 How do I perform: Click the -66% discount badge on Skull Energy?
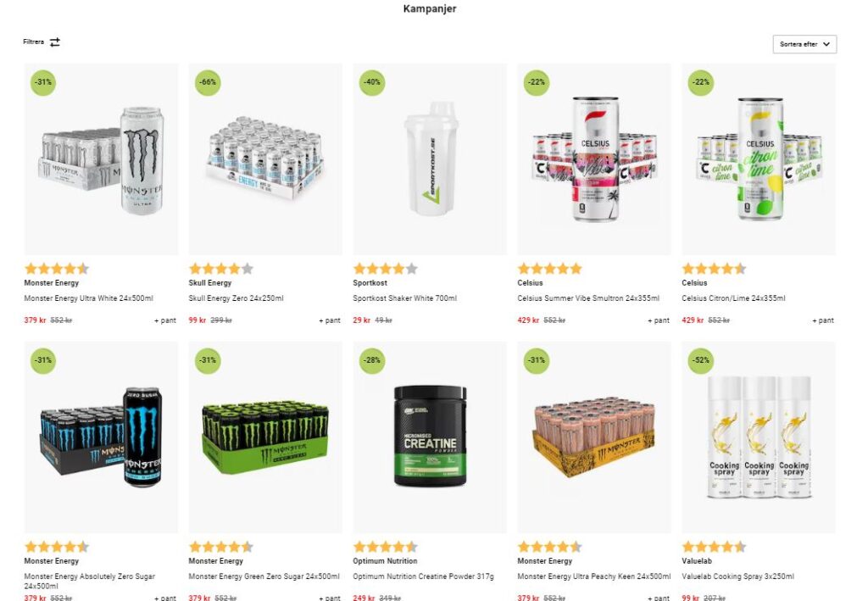(x=208, y=82)
